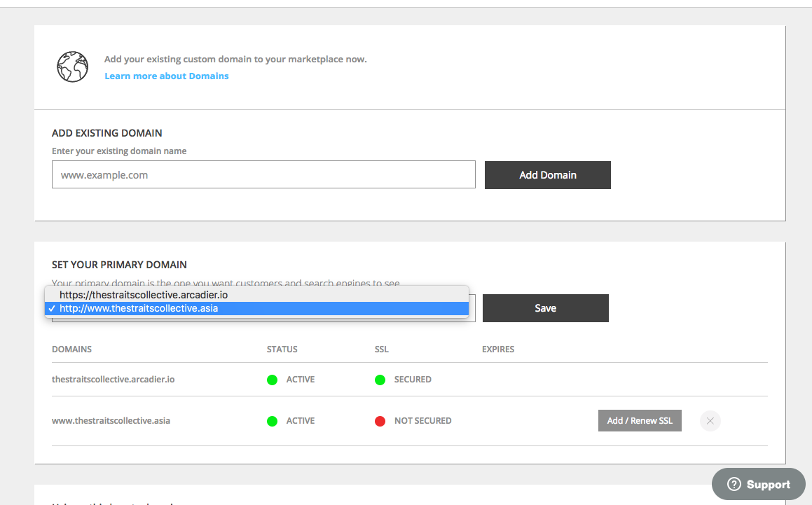Remove www.thestraitscollective.asia using the X icon

710,421
